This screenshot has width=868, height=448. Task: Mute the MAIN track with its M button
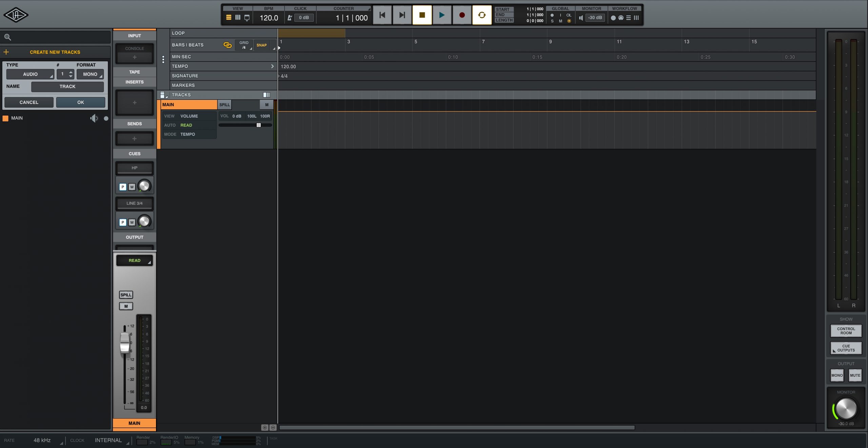coord(267,105)
